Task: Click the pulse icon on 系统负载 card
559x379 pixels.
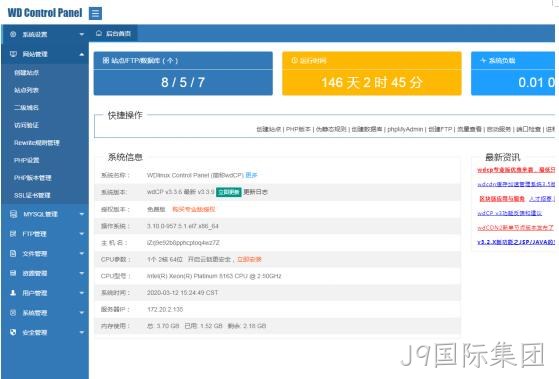Action: tap(483, 60)
